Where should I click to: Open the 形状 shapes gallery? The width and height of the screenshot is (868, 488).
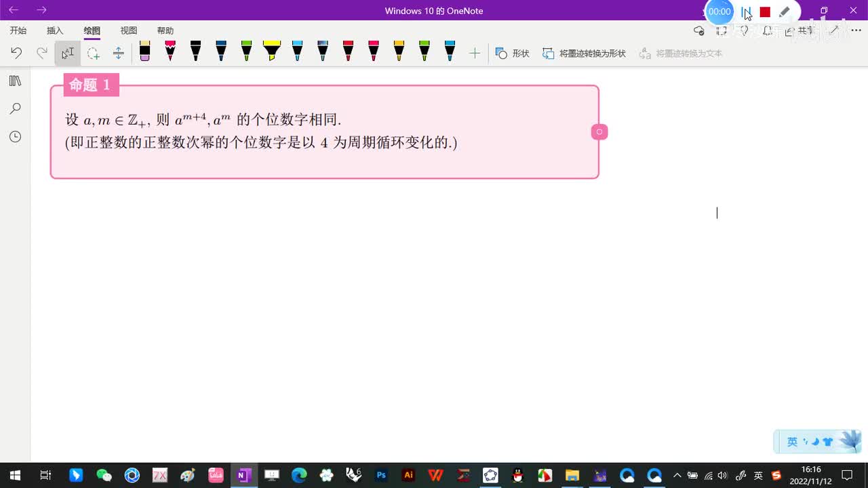[513, 53]
